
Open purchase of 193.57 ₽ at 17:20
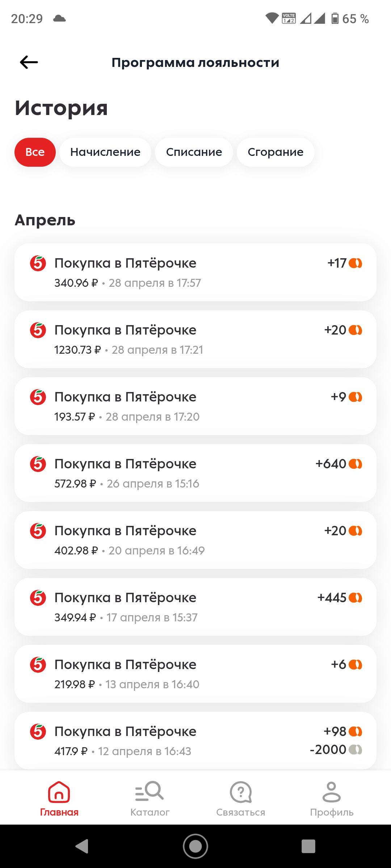coord(195,406)
